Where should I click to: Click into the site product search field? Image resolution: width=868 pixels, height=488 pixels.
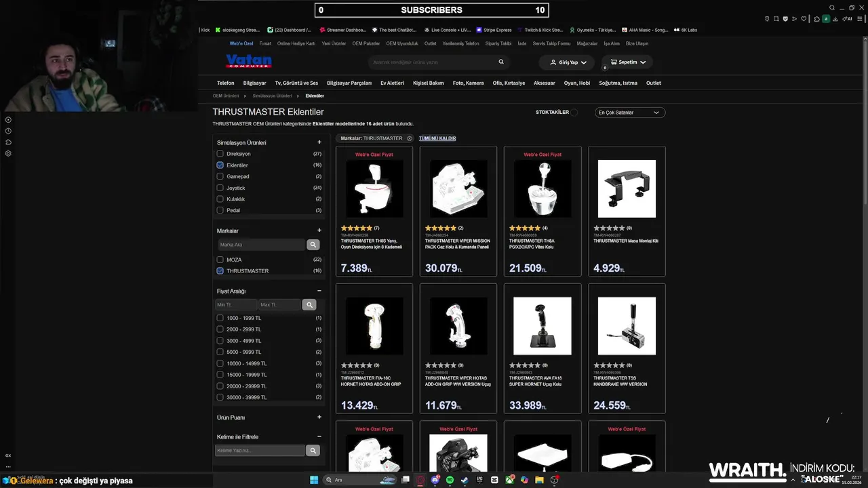pyautogui.click(x=434, y=62)
